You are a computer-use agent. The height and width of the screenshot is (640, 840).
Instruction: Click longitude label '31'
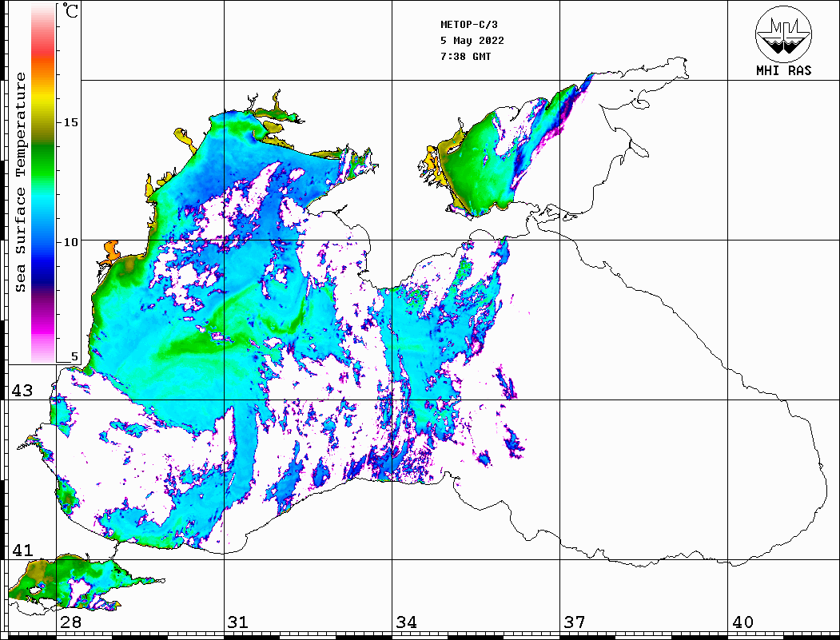coord(238,622)
